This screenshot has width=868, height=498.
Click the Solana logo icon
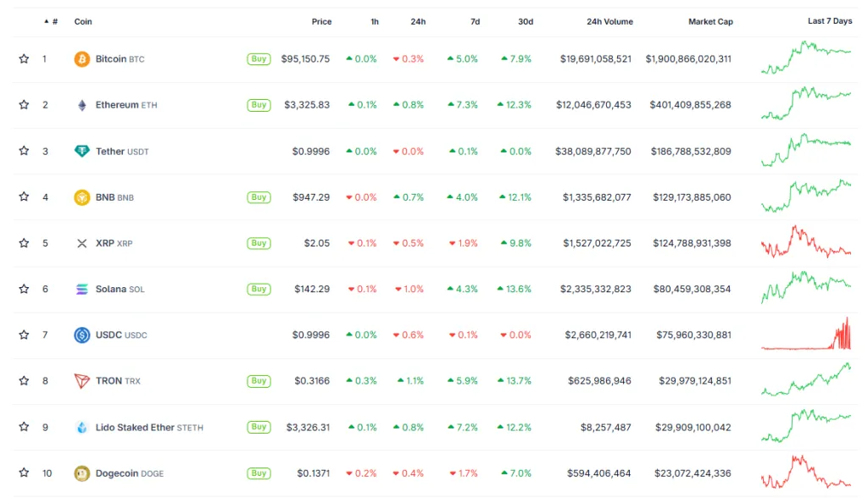pyautogui.click(x=82, y=289)
